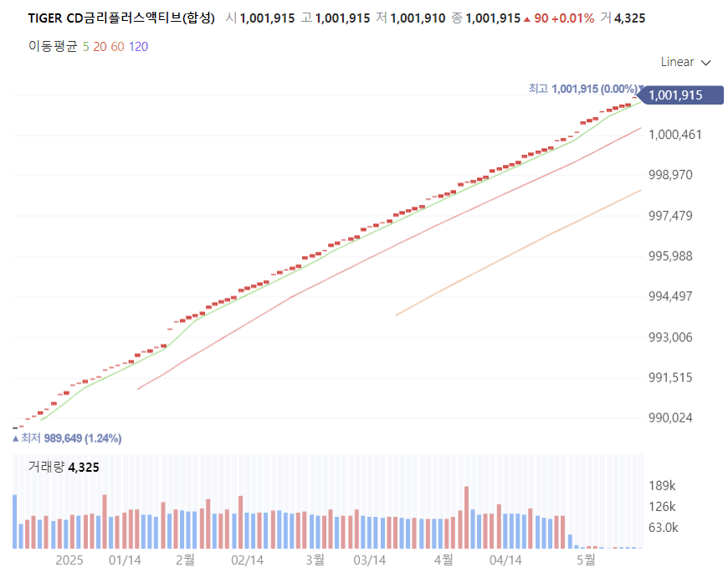Click the 2025 date axis label
This screenshot has width=728, height=583.
click(69, 560)
